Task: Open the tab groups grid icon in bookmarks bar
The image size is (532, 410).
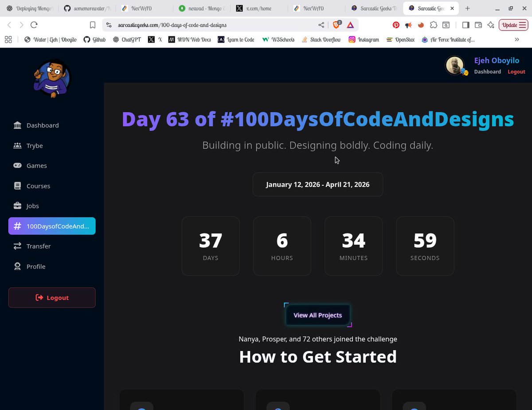Action: pyautogui.click(x=8, y=39)
